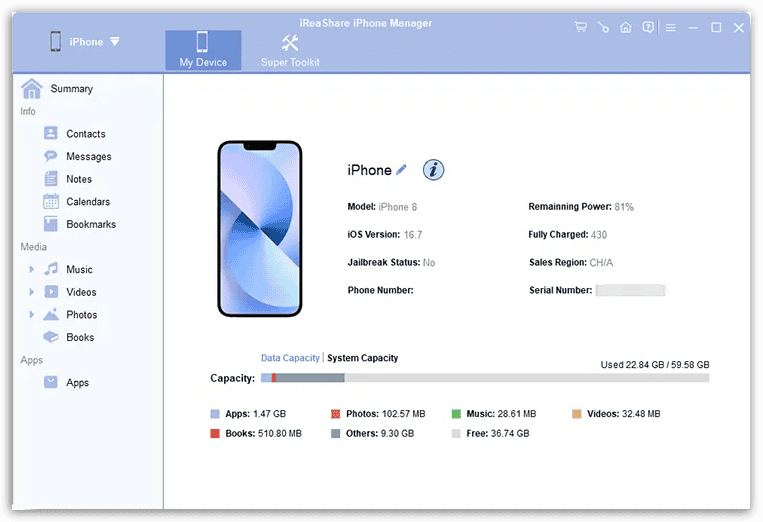The image size is (763, 522).
Task: Open Calendars in the sidebar
Action: pos(88,201)
